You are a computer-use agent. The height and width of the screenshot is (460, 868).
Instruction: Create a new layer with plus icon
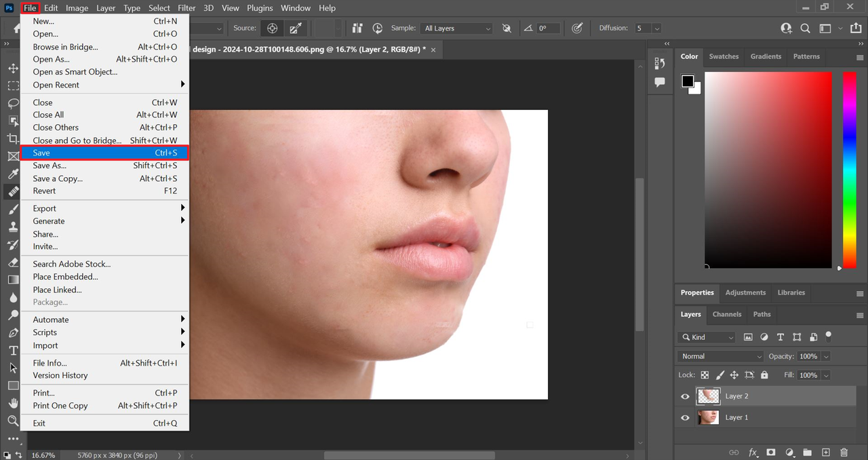coord(825,453)
